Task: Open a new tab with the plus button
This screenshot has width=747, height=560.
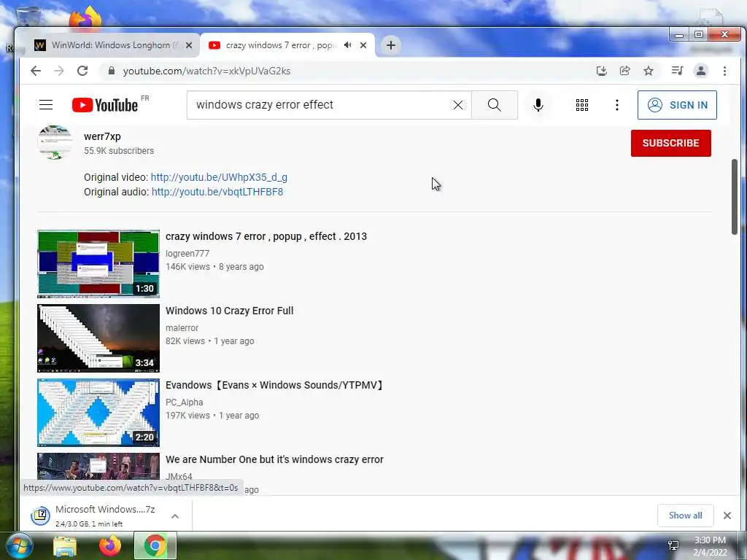Action: coord(391,45)
